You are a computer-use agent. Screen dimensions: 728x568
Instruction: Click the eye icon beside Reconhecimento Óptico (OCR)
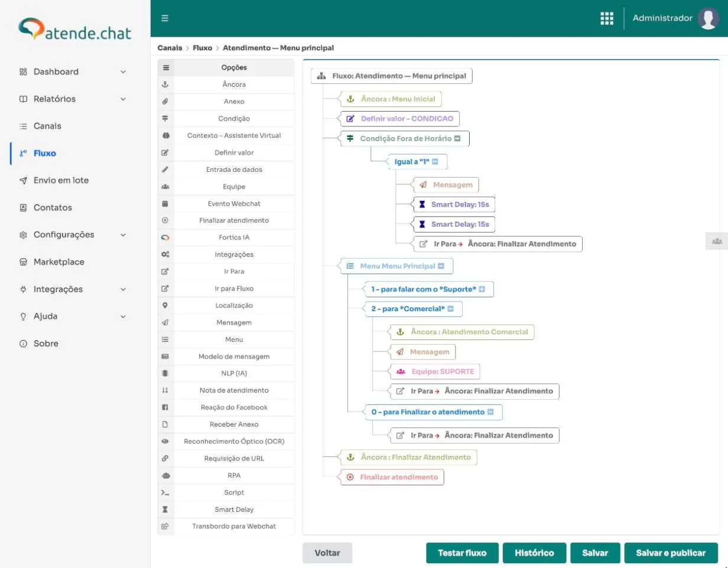(x=165, y=442)
